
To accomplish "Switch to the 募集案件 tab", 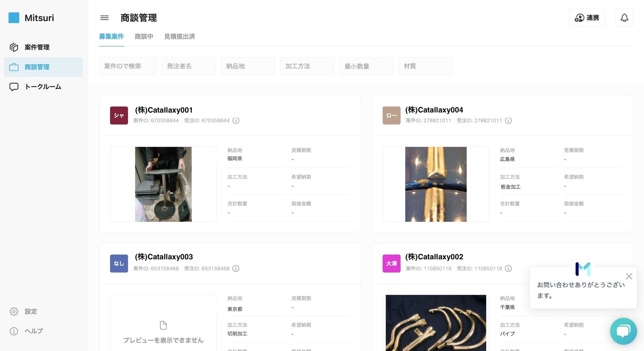I will point(111,37).
